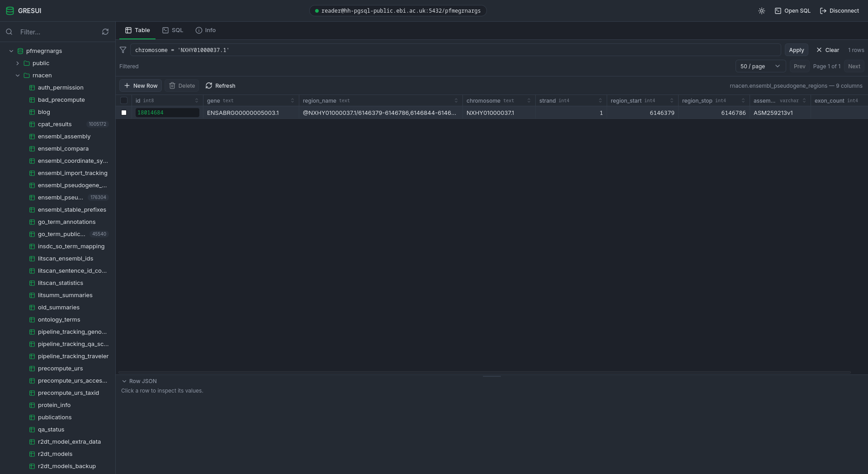868x474 pixels.
Task: Click the New Row button
Action: (141, 86)
